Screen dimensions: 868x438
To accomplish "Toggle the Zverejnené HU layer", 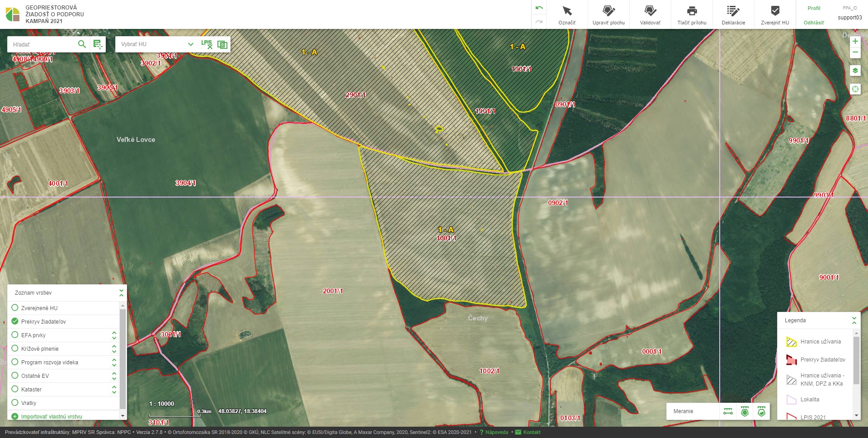I will [x=14, y=308].
